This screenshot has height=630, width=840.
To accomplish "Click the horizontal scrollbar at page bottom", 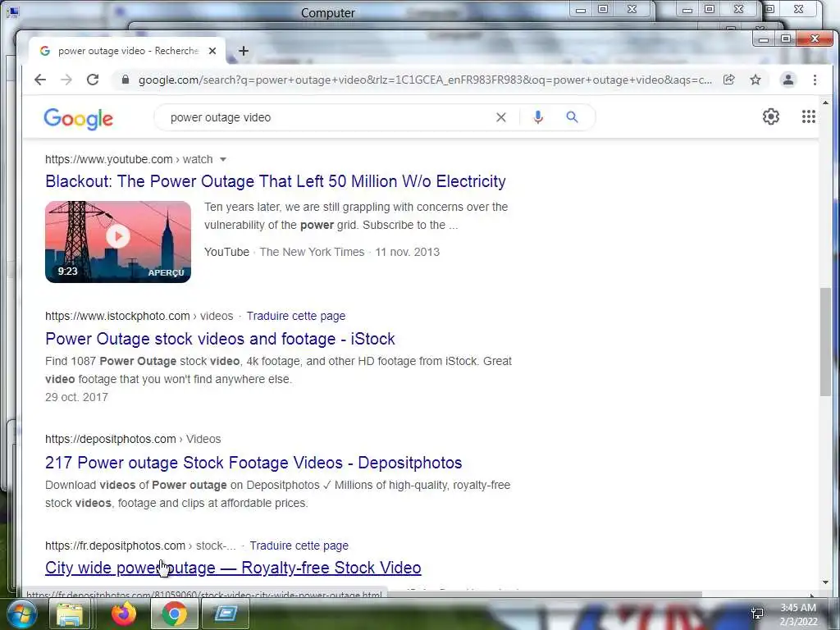I will (544, 594).
